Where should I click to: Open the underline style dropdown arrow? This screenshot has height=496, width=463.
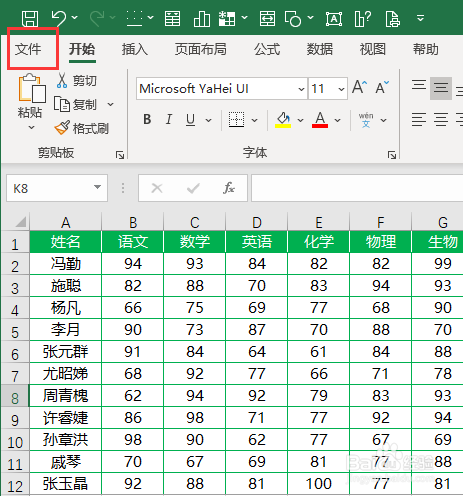(209, 120)
